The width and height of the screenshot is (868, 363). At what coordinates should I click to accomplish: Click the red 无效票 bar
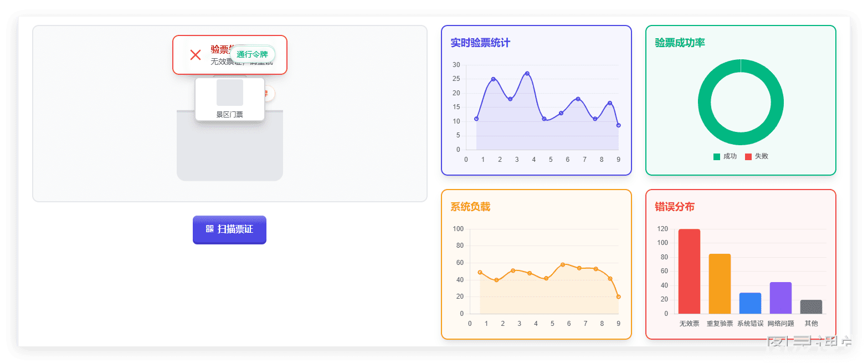point(689,272)
